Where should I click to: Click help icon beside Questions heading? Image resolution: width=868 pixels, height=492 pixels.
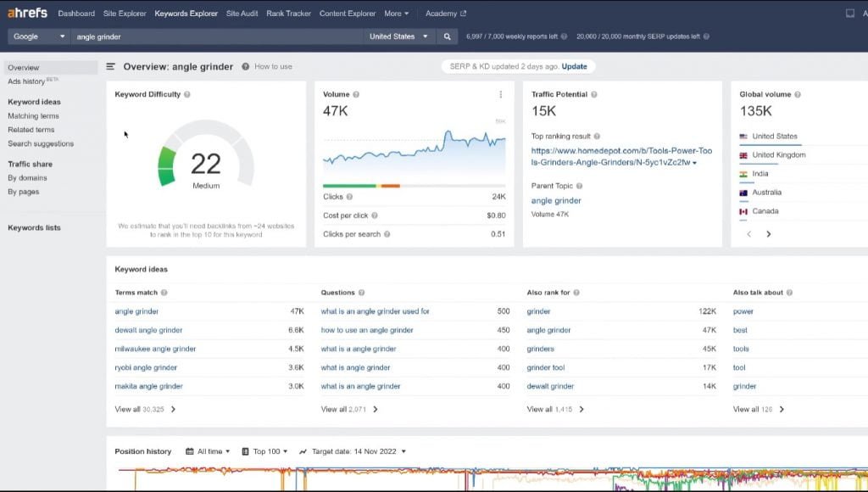[x=361, y=293]
